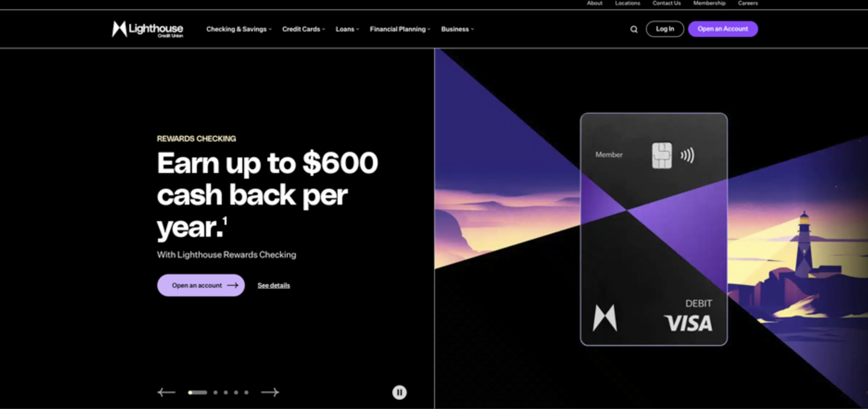Jump to the last carousel dot

(246, 392)
